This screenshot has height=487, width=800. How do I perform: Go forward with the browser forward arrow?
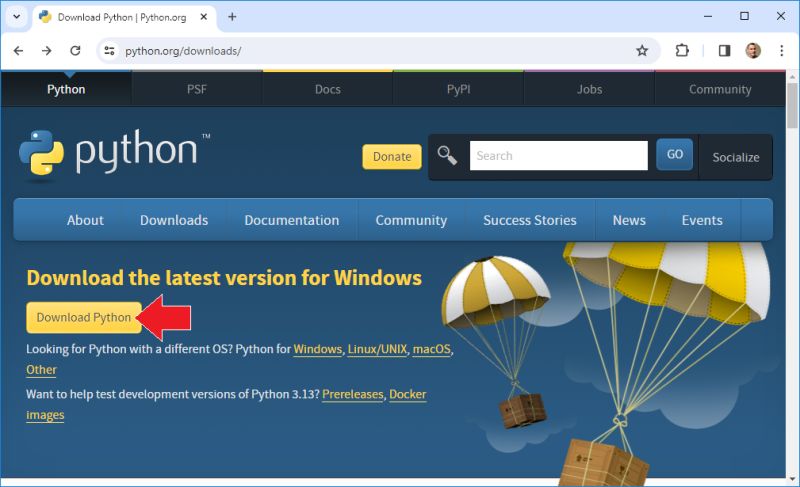pyautogui.click(x=46, y=50)
